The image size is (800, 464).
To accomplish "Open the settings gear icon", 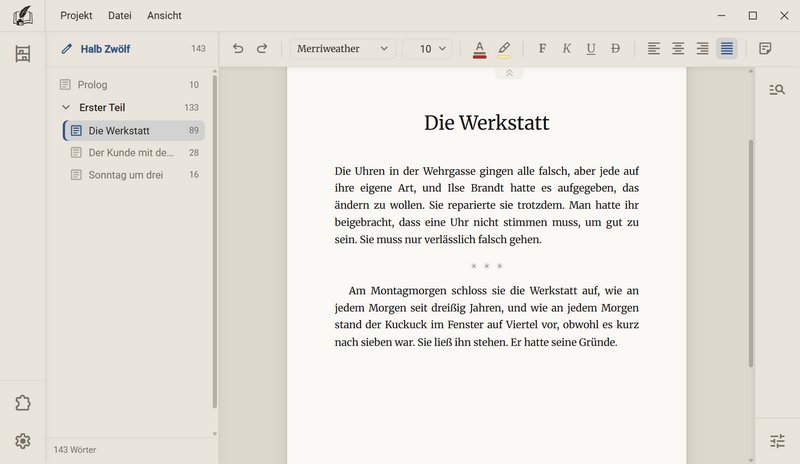I will pyautogui.click(x=22, y=441).
